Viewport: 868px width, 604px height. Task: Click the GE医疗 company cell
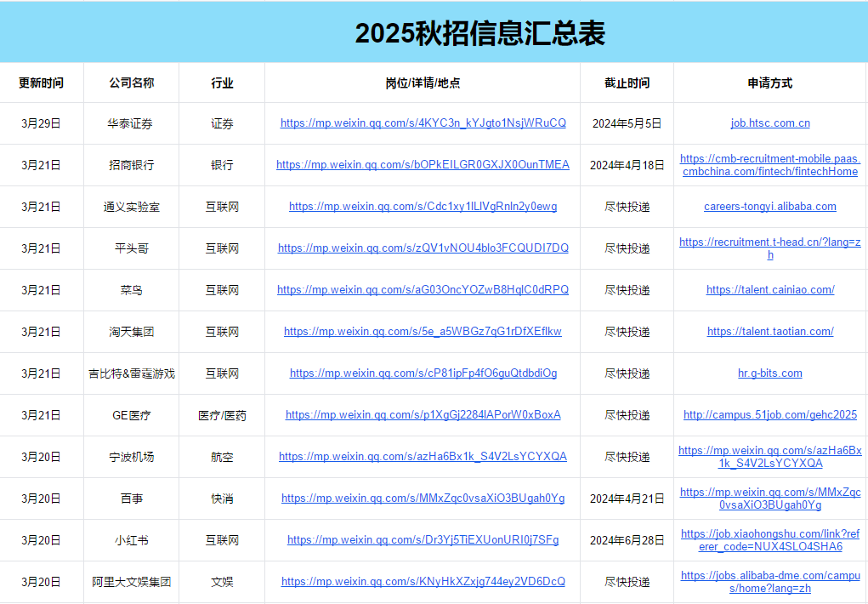(x=131, y=415)
